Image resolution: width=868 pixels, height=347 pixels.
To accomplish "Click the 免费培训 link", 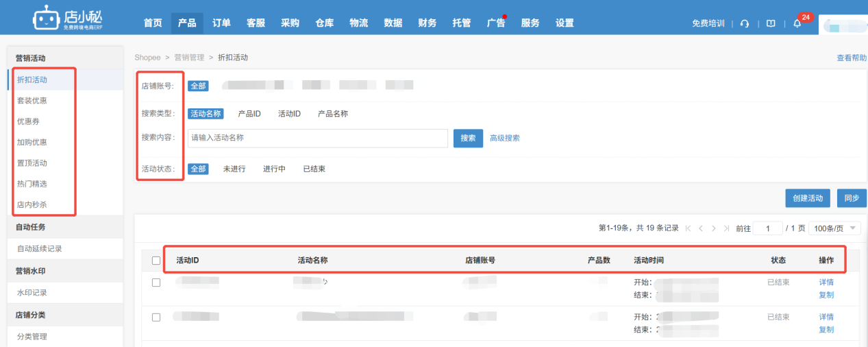I will [x=708, y=23].
